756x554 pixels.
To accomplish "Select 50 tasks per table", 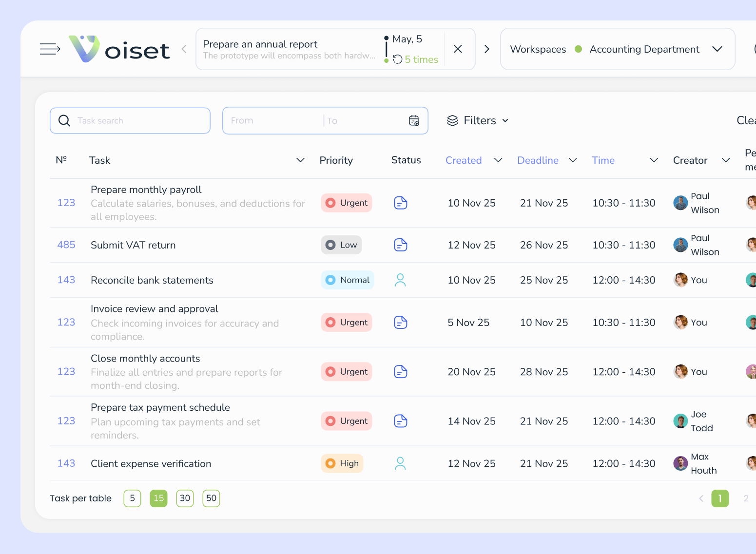I will click(x=211, y=498).
